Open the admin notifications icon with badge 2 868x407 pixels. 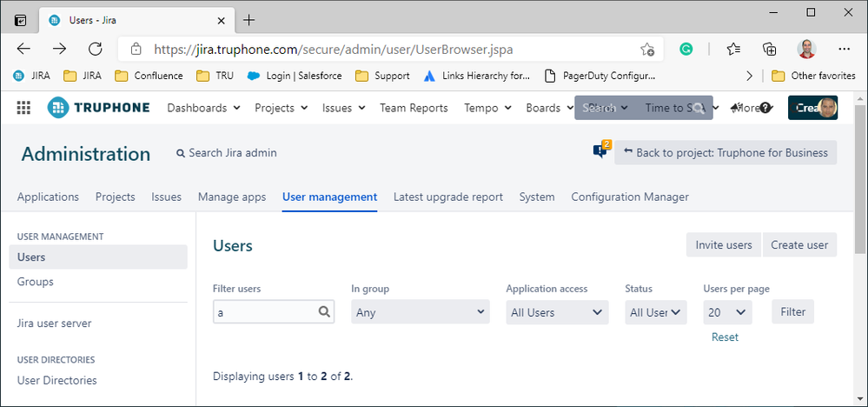[x=601, y=150]
